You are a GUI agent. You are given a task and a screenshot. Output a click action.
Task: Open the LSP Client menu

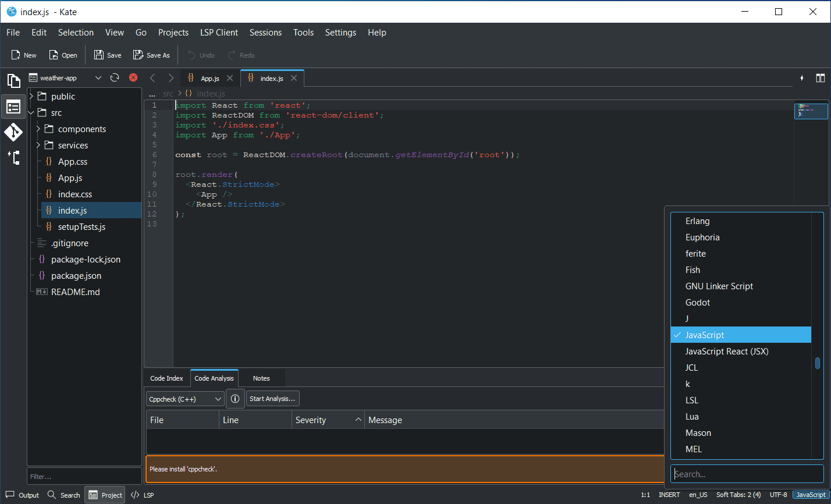(219, 33)
